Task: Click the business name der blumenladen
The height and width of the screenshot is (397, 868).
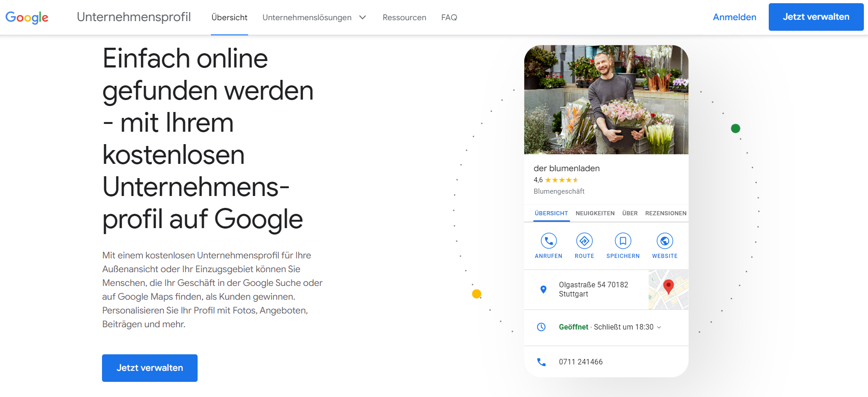Action: [567, 168]
